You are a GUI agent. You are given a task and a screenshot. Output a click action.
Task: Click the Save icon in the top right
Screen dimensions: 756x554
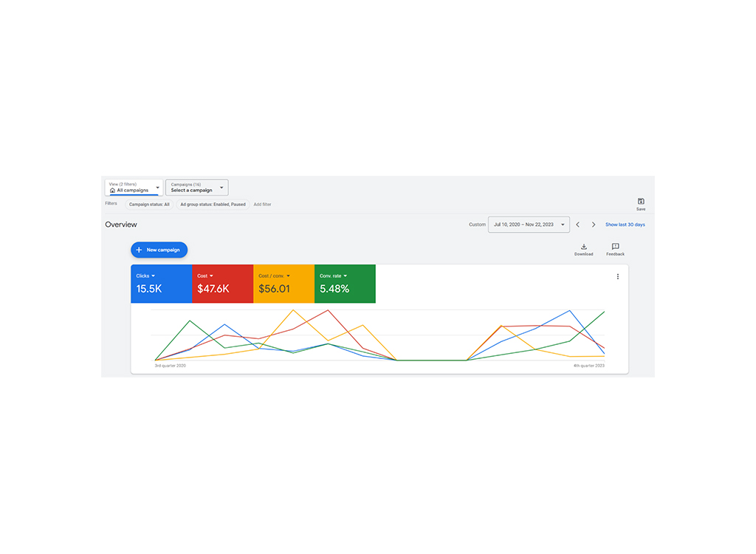[641, 202]
